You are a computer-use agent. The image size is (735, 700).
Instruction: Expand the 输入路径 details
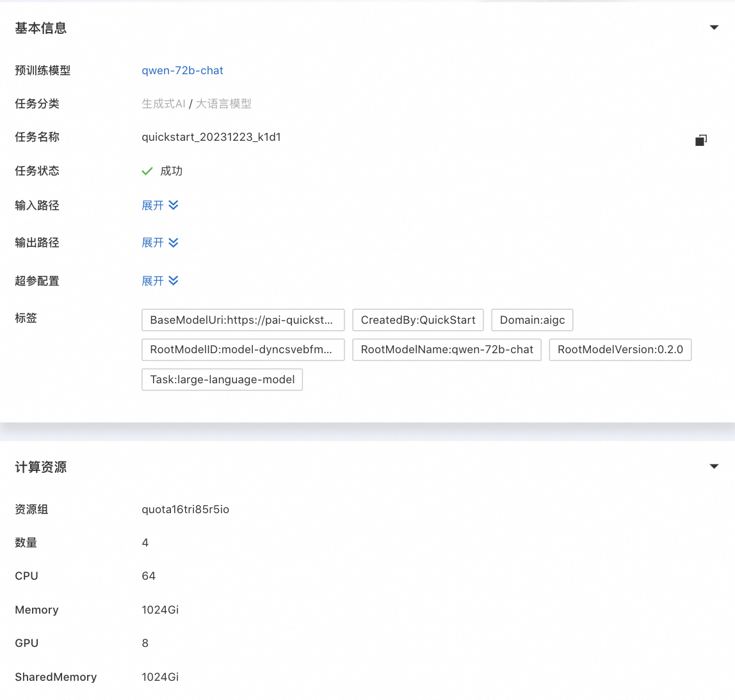(x=160, y=205)
